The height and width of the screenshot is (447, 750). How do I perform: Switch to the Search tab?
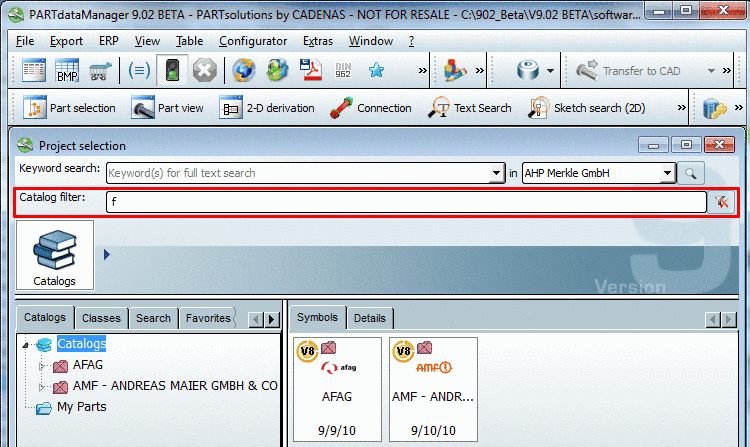point(153,318)
